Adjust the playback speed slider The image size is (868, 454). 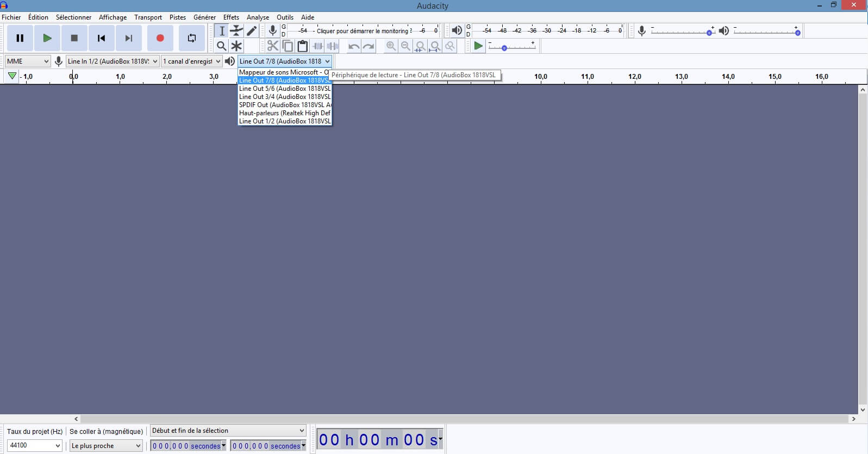(x=511, y=47)
